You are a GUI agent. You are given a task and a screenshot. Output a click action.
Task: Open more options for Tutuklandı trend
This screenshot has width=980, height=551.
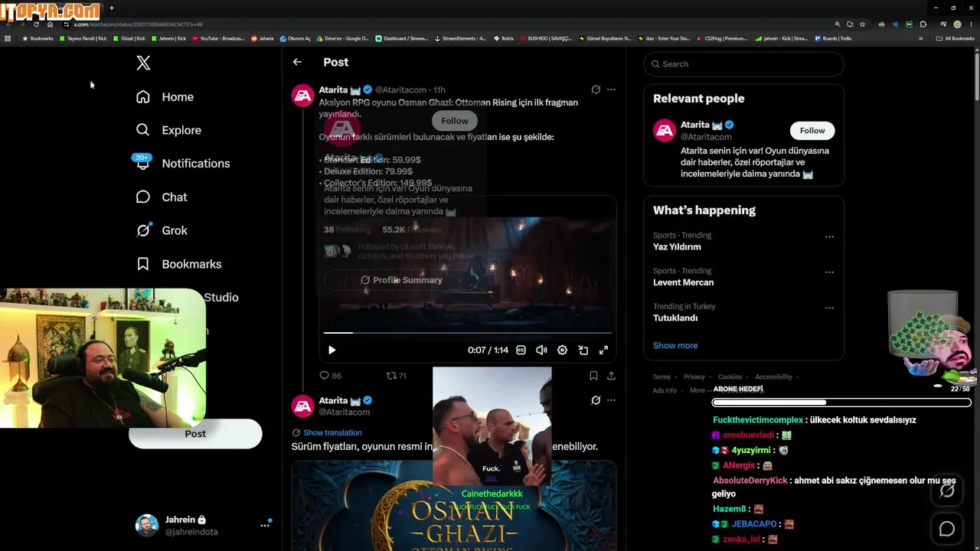[829, 308]
